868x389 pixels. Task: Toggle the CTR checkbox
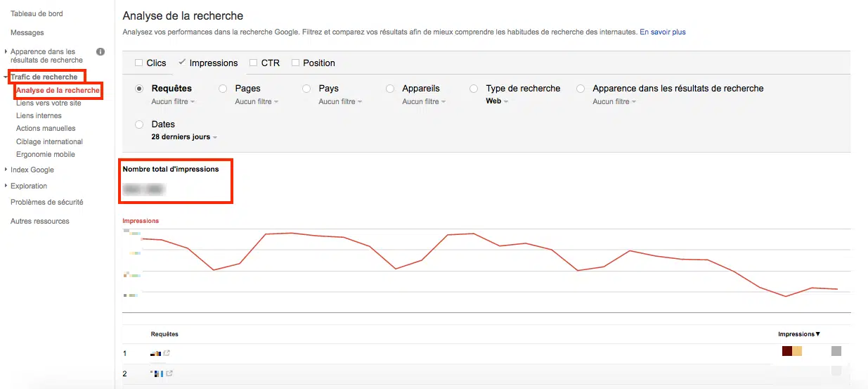coord(253,63)
